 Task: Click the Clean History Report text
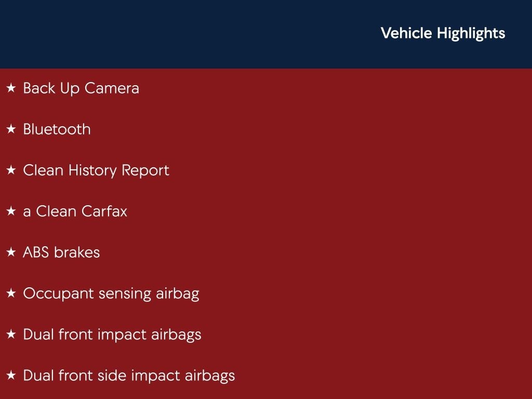tap(96, 170)
